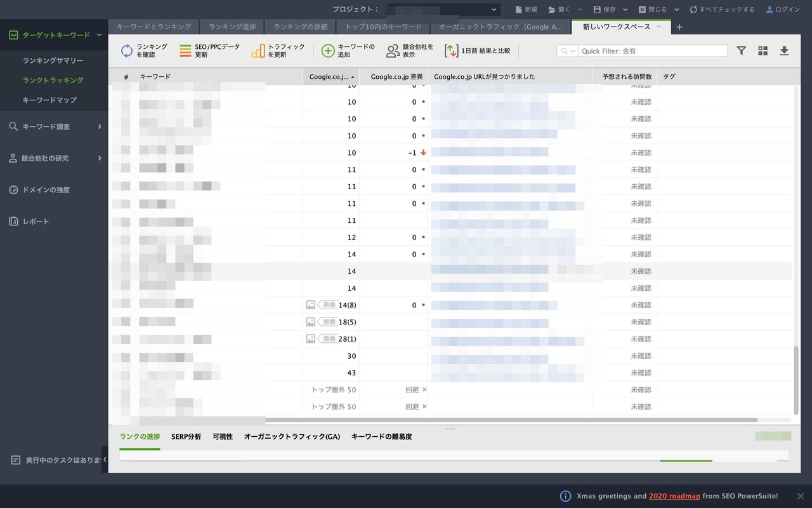
Task: Open the オーガニックトラフィック(GA) bottom tab
Action: 292,437
